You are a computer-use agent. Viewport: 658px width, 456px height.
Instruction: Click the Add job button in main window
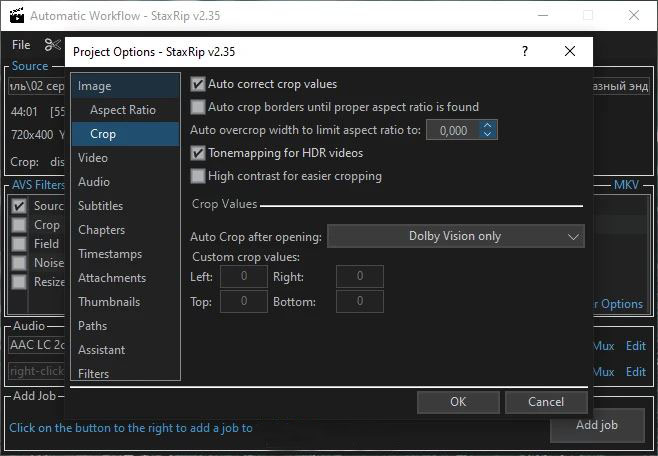[597, 425]
